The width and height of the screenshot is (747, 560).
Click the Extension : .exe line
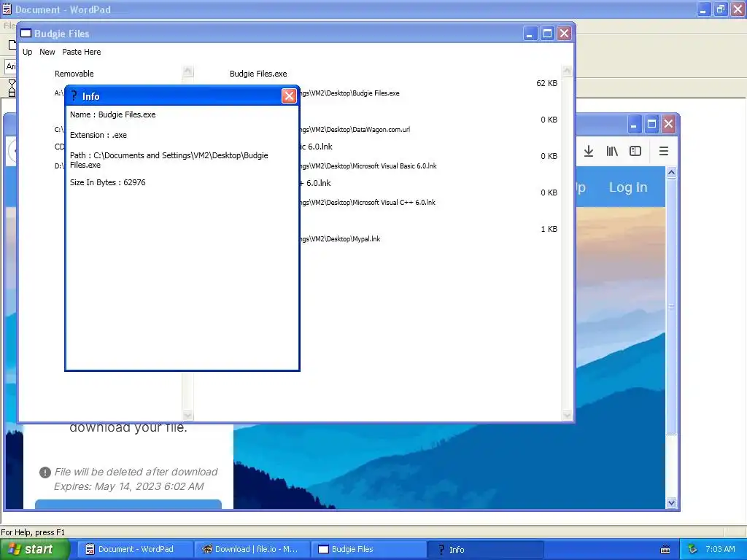click(x=98, y=135)
